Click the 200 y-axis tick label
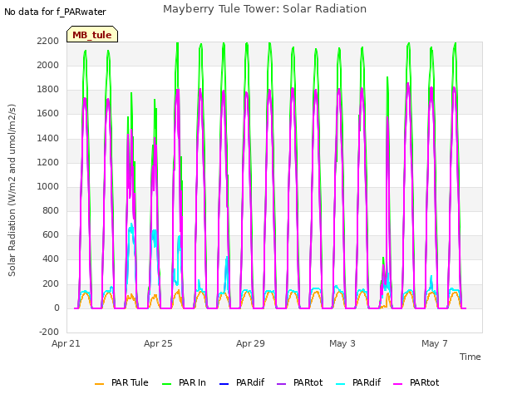 [x=51, y=284]
